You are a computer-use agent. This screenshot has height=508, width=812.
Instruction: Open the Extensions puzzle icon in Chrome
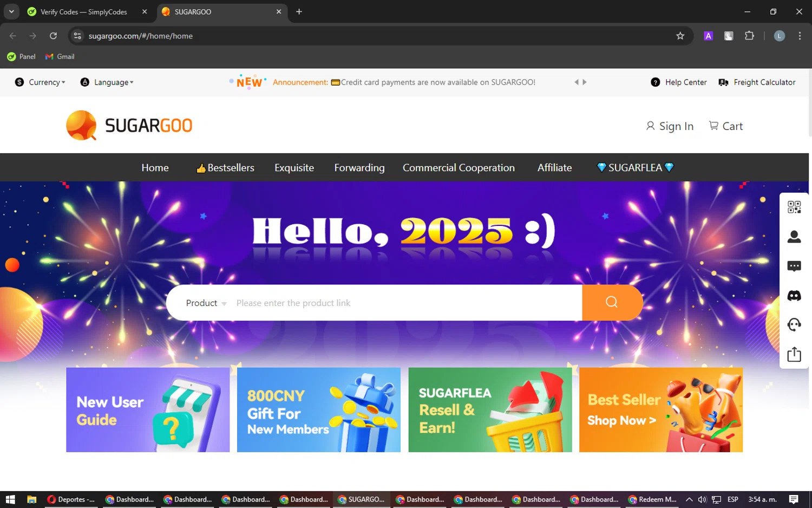coord(749,36)
